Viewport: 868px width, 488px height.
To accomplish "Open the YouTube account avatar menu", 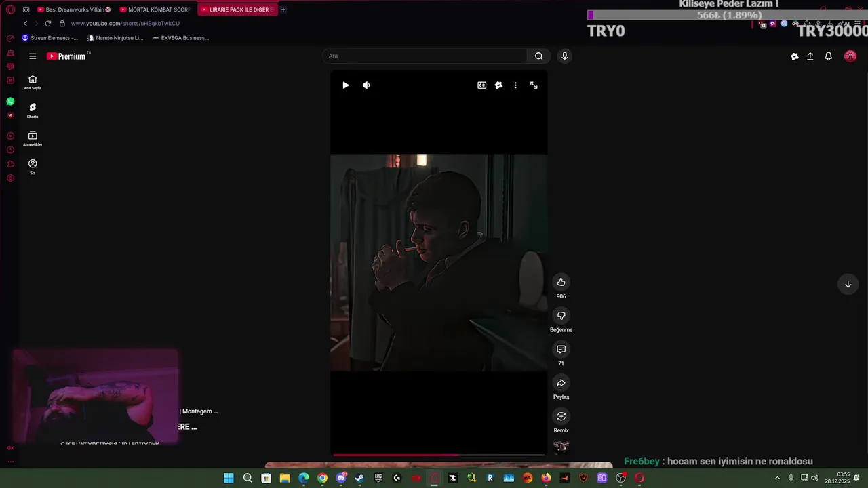I will tap(850, 56).
